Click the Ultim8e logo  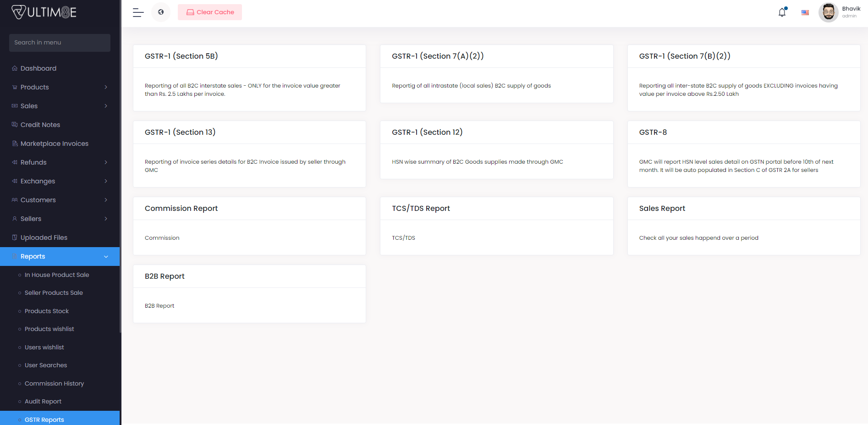[x=44, y=12]
